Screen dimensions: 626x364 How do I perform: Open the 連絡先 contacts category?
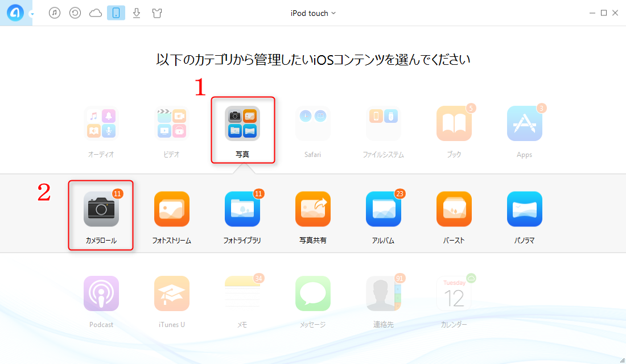(383, 293)
